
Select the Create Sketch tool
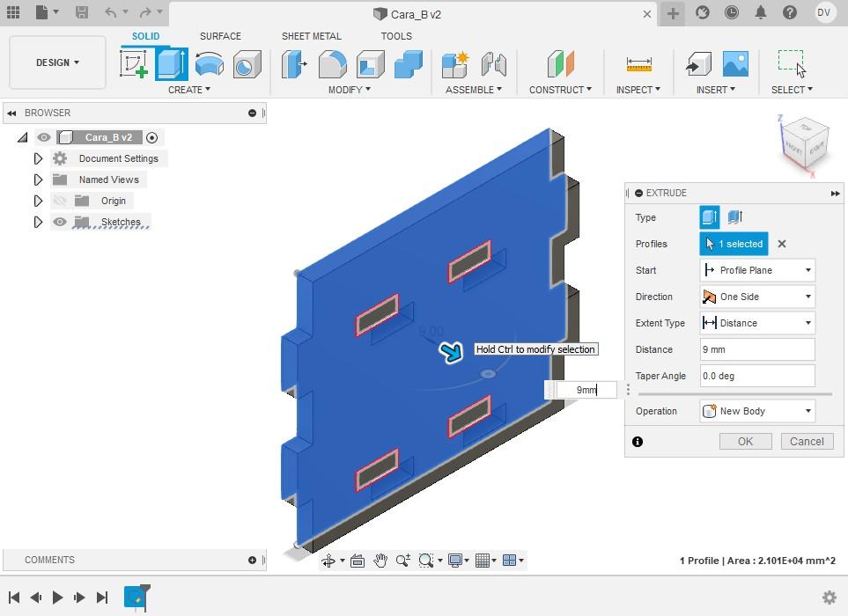[134, 63]
